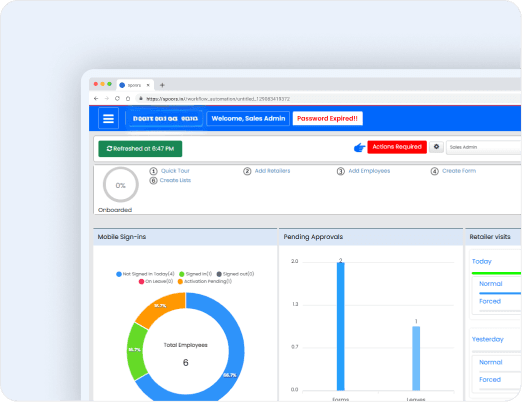522x402 pixels.
Task: Reload the page in the browser
Action: click(x=117, y=99)
